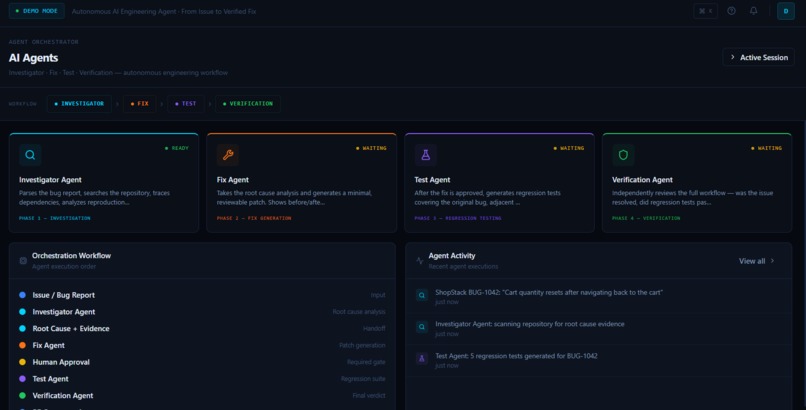
Task: Select the FIX workflow chip
Action: point(139,104)
